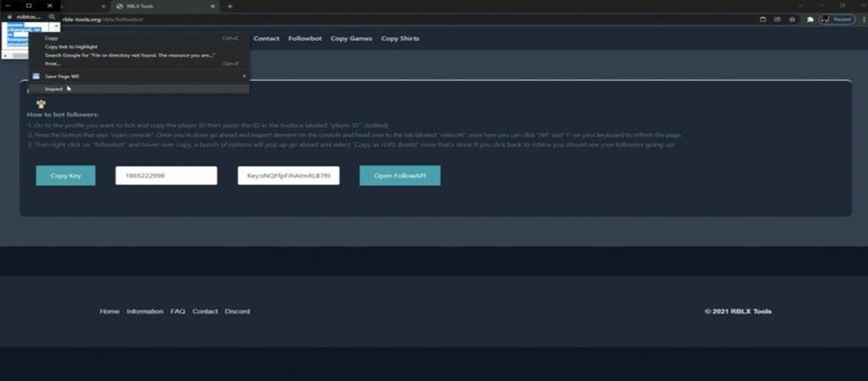Viewport: 868px width, 381px height.
Task: Click the Discord link in the footer
Action: click(237, 312)
